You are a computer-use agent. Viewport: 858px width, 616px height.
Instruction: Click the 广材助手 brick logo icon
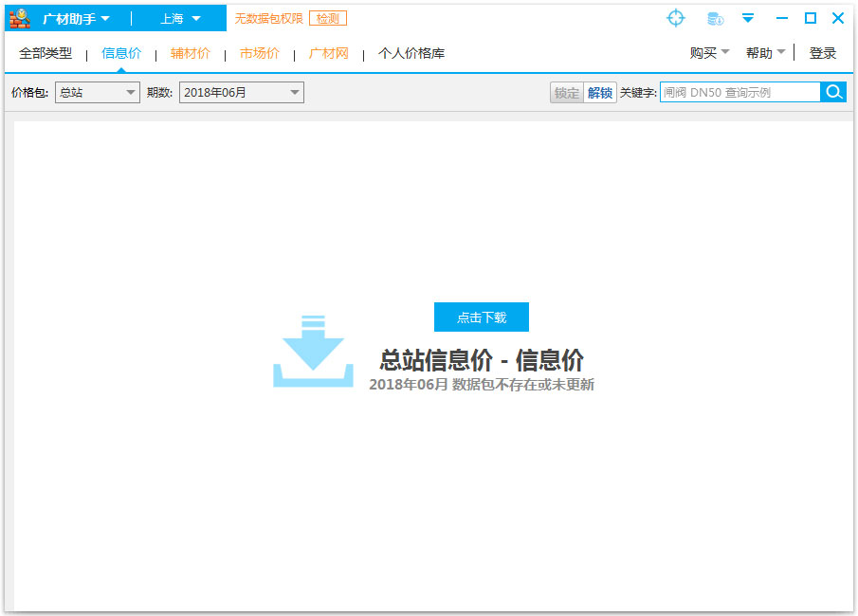point(20,18)
